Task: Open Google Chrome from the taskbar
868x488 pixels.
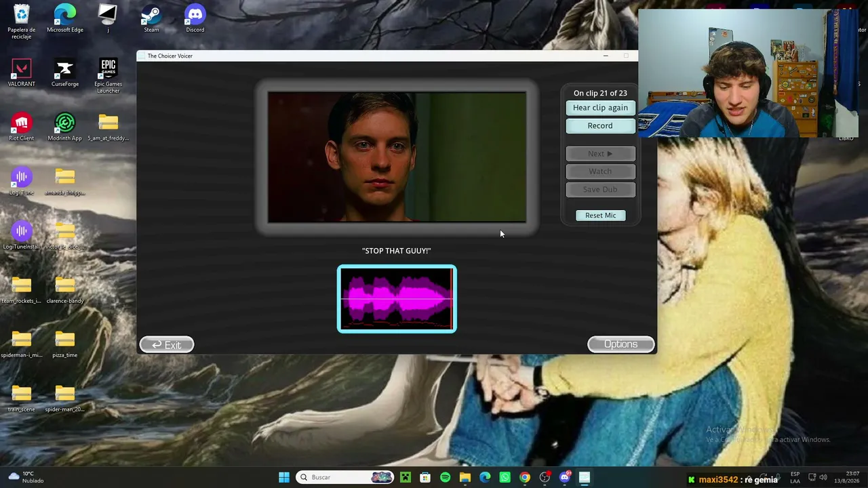Action: click(525, 477)
